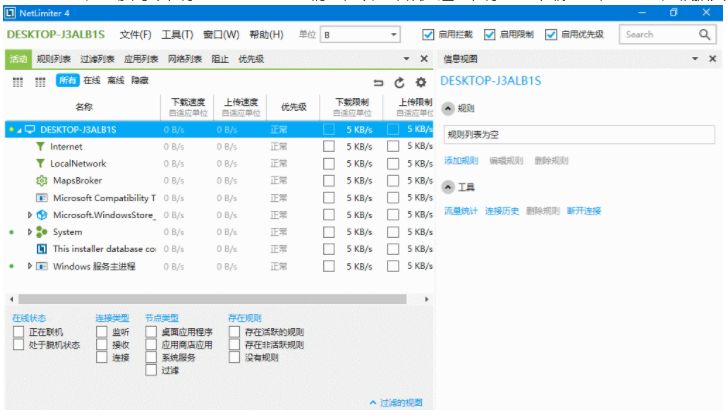Open the 帮助(H) menu
This screenshot has height=415, width=728.
pos(266,35)
